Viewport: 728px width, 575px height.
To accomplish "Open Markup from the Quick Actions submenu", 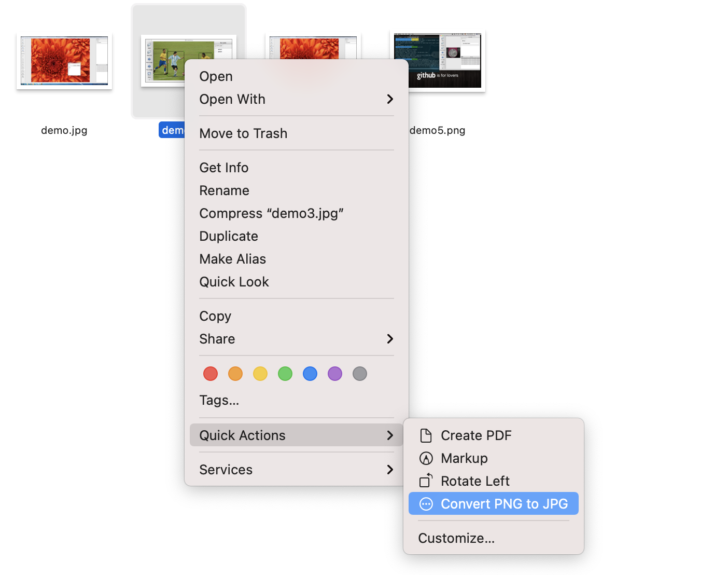I will pos(464,458).
